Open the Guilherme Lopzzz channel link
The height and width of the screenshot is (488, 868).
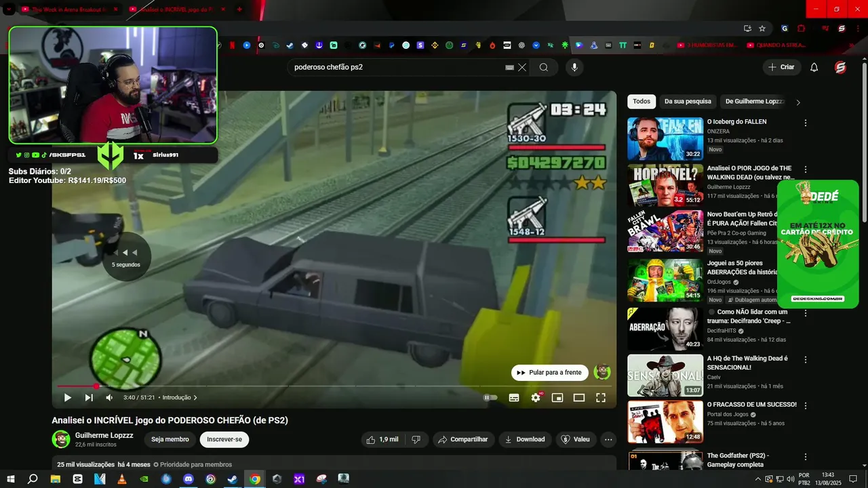tap(104, 435)
